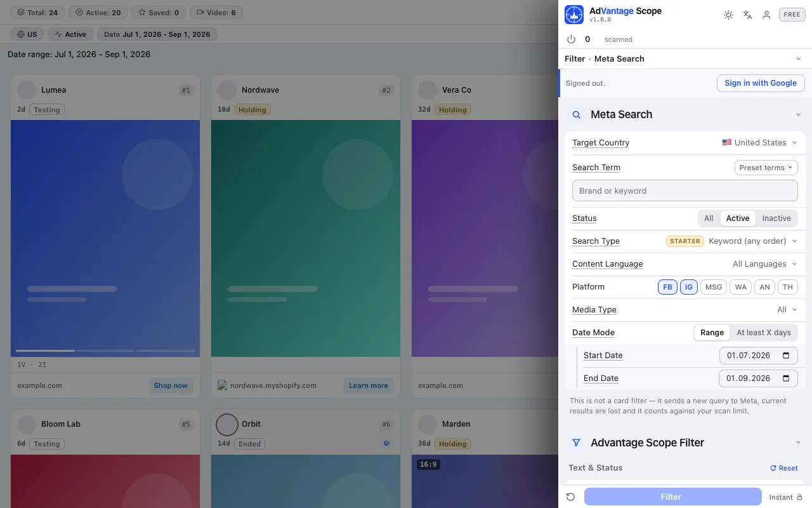Screen dimensions: 812x508
Task: Open the Lumea ad creative thumbnail
Action: tap(105, 239)
